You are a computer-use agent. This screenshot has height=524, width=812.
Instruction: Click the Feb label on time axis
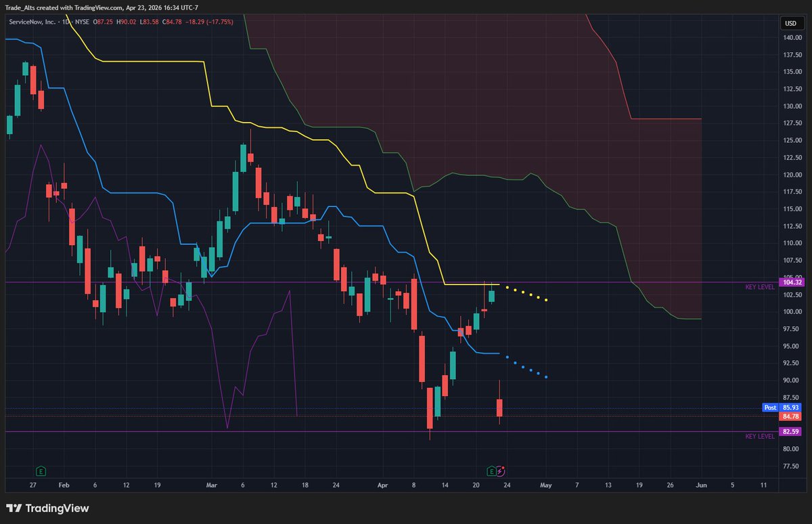(64, 485)
